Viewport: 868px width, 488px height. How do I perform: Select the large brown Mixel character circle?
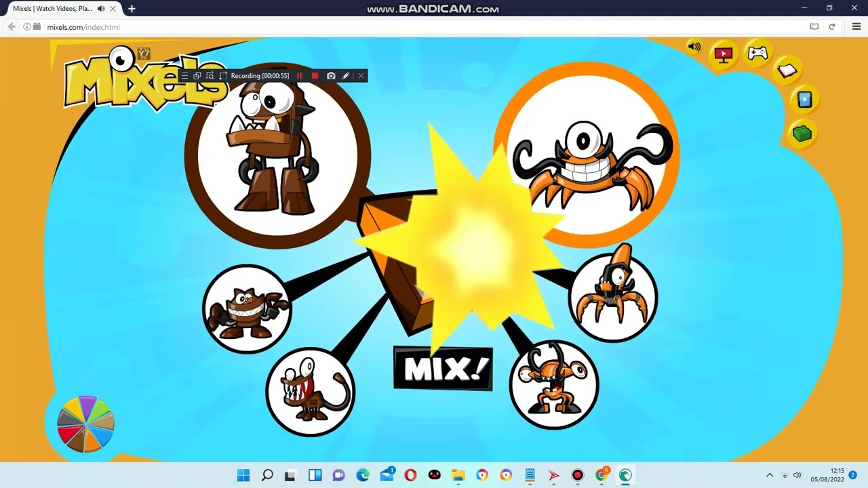[x=277, y=156]
